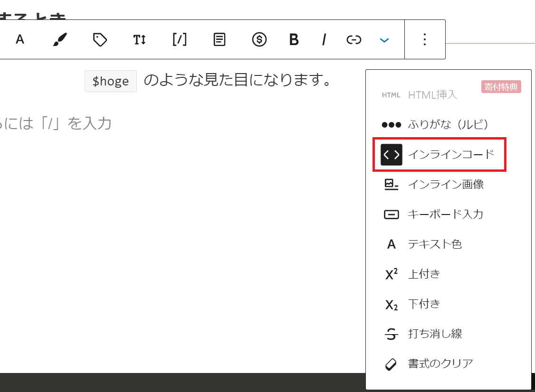Click the paragraph text のような見た目になります。
The image size is (535, 392).
click(238, 80)
